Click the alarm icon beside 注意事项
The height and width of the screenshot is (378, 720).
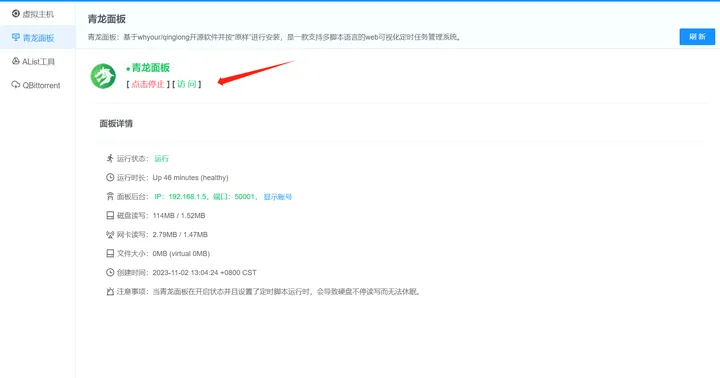110,292
